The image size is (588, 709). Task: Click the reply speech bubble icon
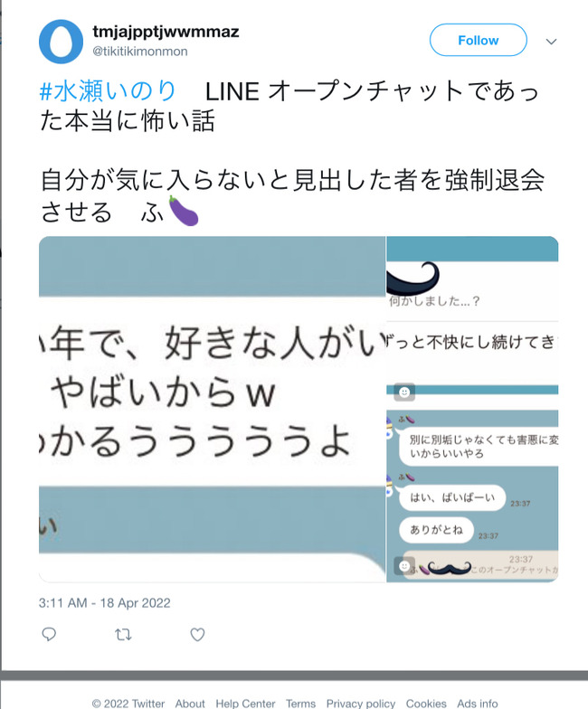(49, 635)
